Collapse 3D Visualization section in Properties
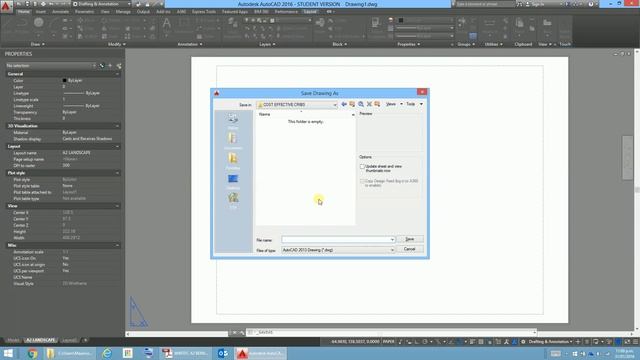The width and height of the screenshot is (640, 360). pyautogui.click(x=118, y=126)
